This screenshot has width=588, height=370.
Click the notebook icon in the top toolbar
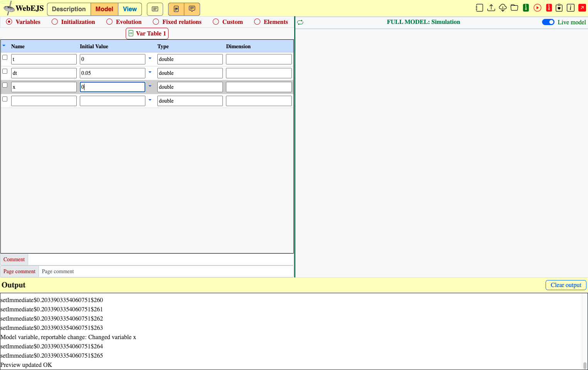pos(479,8)
